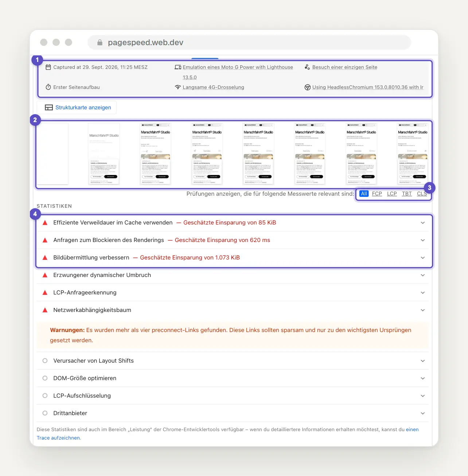Click the gray circle beside LCP-Aufschlüsselung
This screenshot has width=468, height=476.
pyautogui.click(x=45, y=396)
